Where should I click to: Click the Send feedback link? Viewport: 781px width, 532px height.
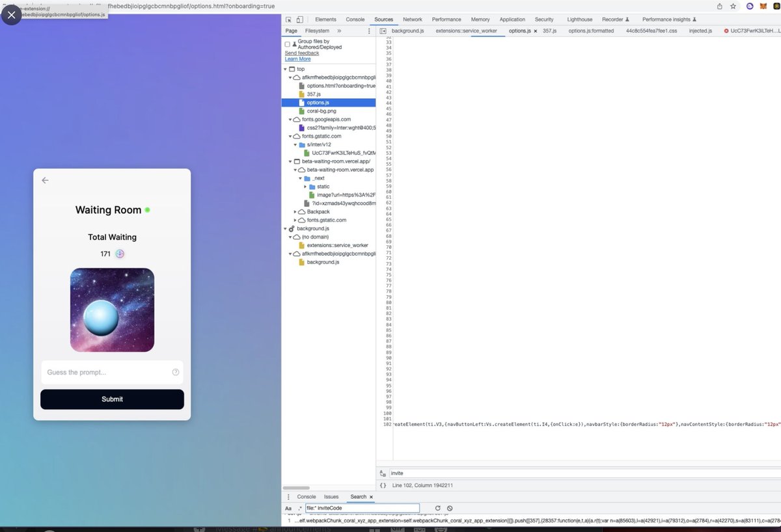pos(302,53)
